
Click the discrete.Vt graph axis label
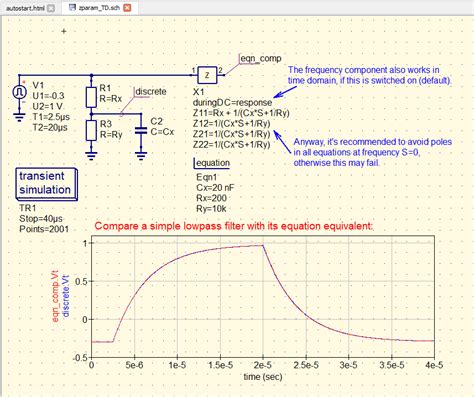(x=66, y=296)
